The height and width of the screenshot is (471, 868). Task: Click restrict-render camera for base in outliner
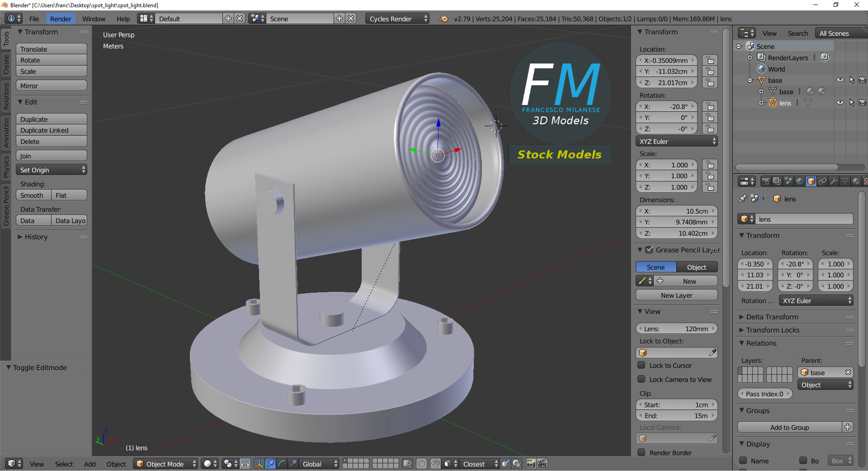pos(863,80)
